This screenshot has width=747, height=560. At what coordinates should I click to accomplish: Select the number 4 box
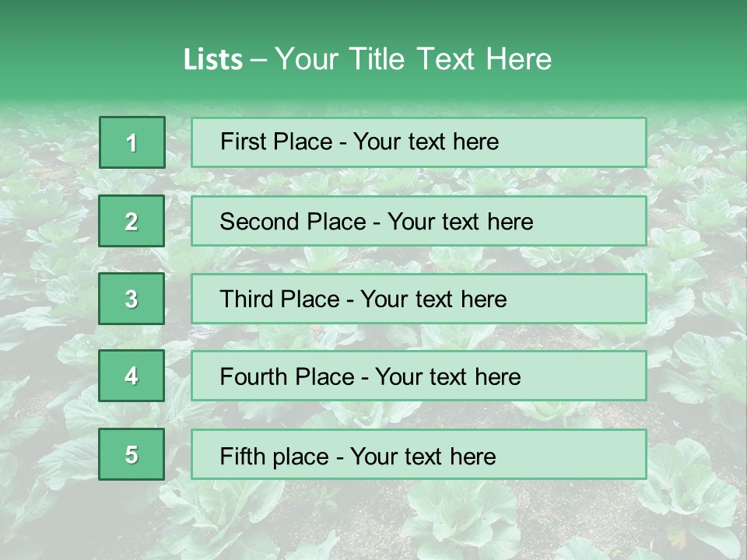click(132, 376)
